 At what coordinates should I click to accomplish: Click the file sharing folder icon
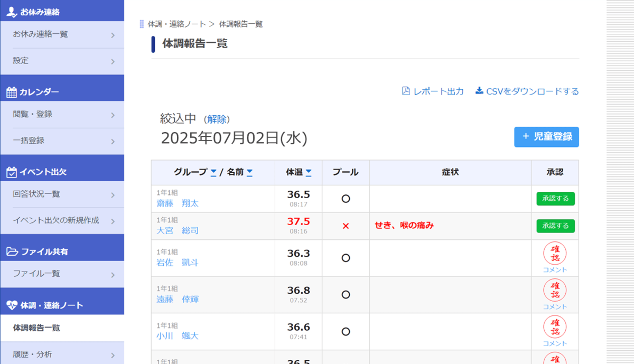point(12,252)
